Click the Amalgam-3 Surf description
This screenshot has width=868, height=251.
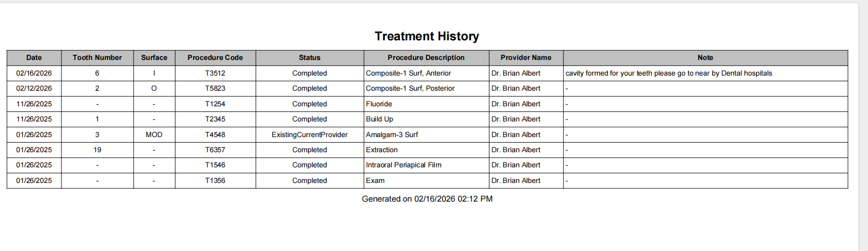click(392, 135)
